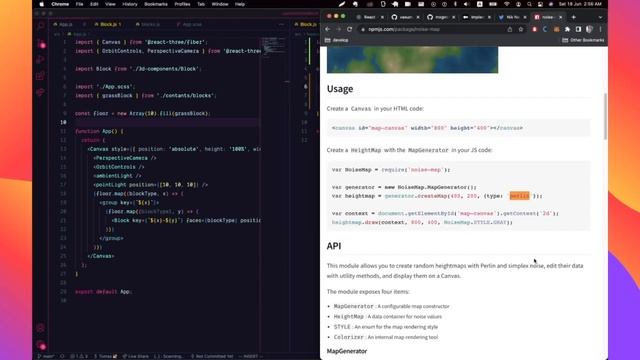640x360 pixels.
Task: Open develop bookmarks folder
Action: point(337,40)
